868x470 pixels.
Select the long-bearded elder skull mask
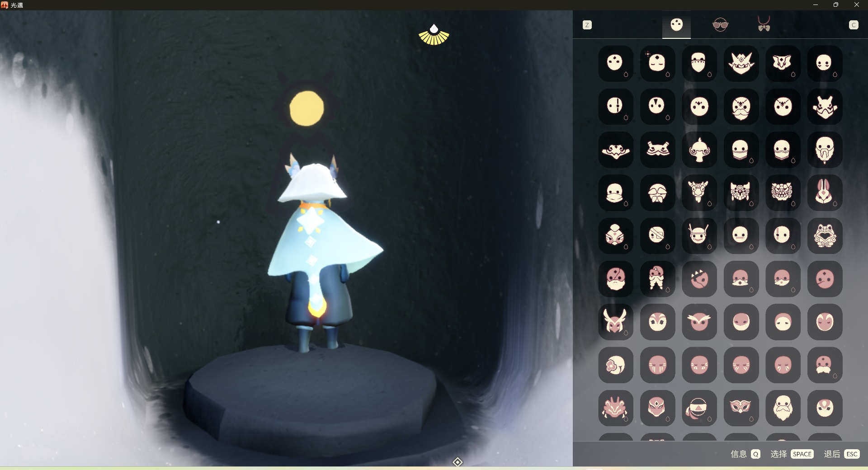coord(825,150)
